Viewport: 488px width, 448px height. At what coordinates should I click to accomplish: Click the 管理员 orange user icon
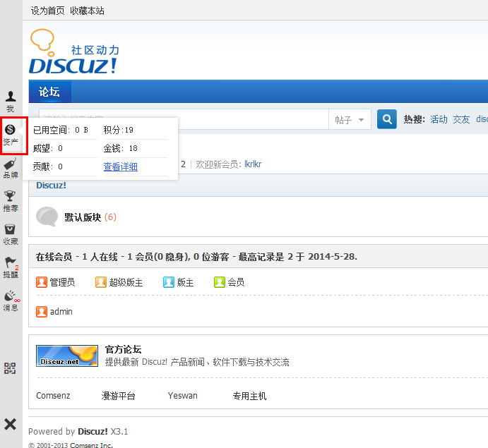[x=42, y=282]
